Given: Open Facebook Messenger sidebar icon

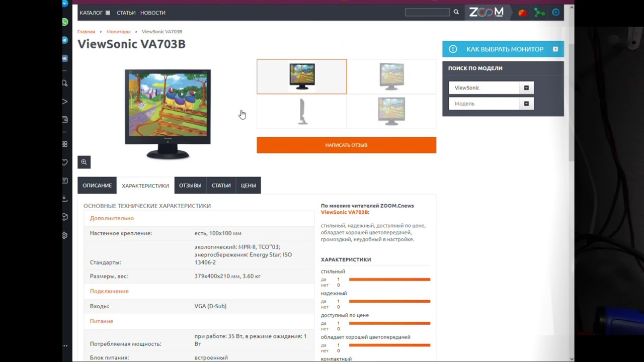Looking at the screenshot, I should coord(65,4).
